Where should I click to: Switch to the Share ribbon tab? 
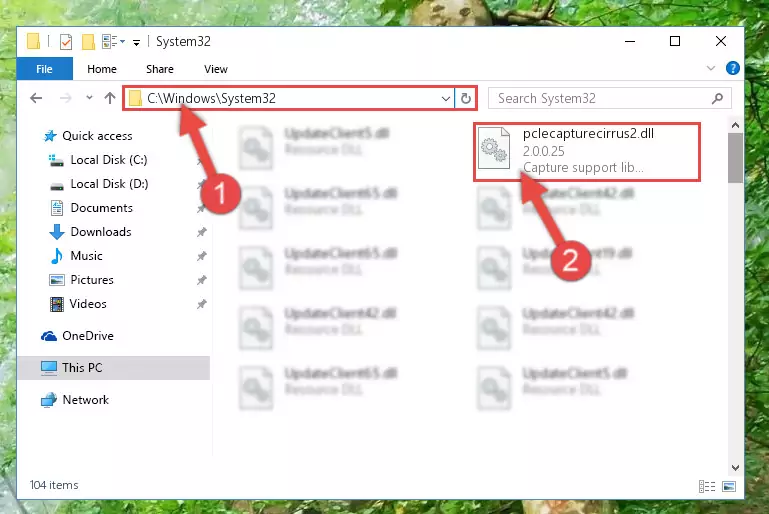click(160, 69)
